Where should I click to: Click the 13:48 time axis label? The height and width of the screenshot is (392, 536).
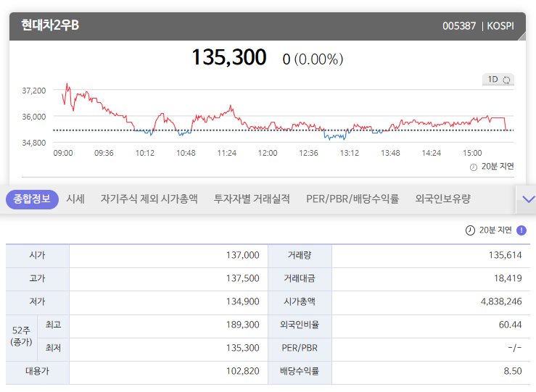pyautogui.click(x=390, y=153)
